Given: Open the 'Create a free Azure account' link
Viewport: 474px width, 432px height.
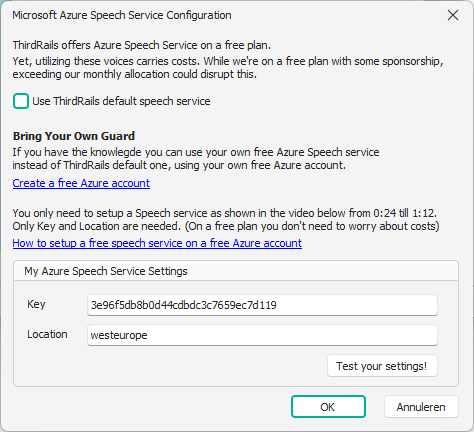Looking at the screenshot, I should click(81, 183).
